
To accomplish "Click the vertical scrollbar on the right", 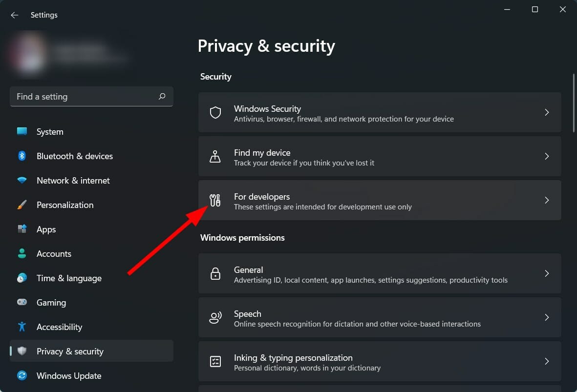I will [x=574, y=103].
